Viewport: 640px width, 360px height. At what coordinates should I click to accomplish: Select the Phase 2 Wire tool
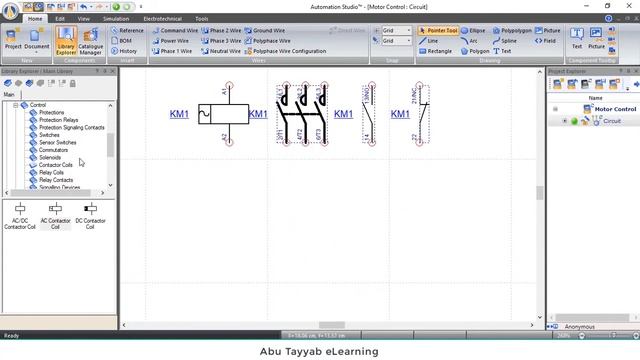click(x=221, y=30)
